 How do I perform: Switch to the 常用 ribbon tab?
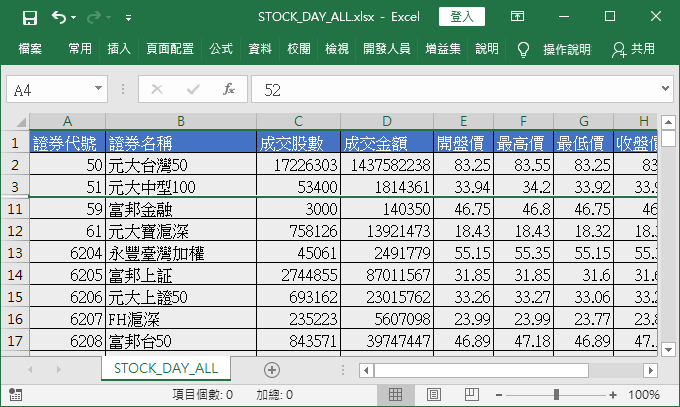tap(80, 49)
